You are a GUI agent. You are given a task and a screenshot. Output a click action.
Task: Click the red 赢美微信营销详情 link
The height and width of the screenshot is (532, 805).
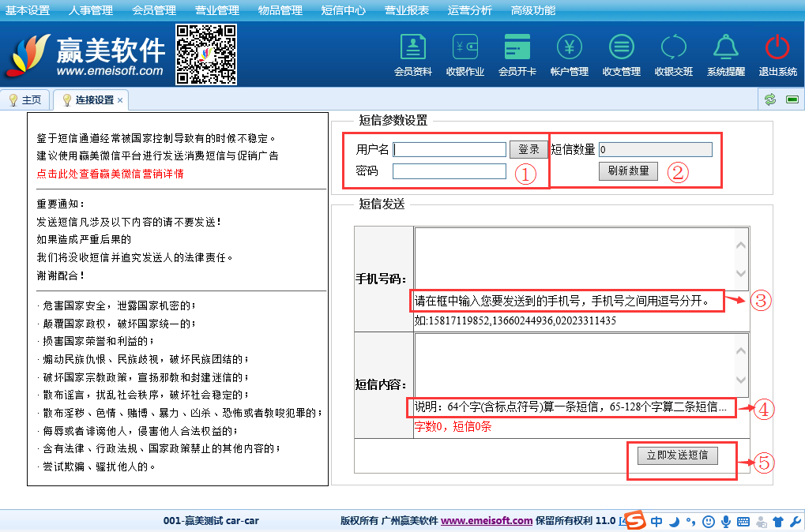click(110, 174)
